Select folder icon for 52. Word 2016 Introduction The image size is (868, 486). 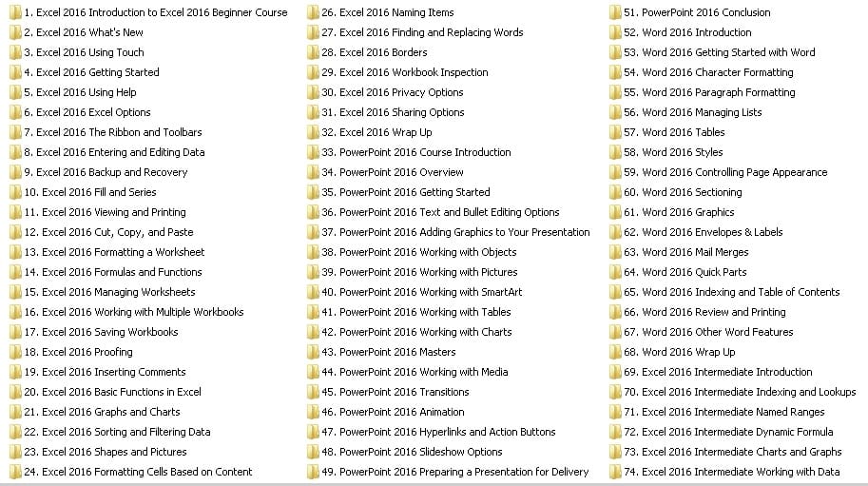615,32
